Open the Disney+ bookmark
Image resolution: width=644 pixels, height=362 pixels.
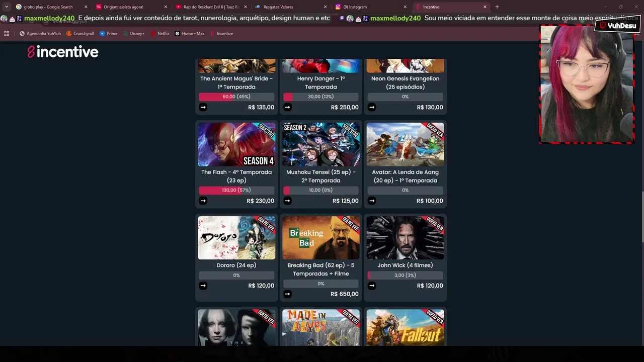click(x=134, y=34)
